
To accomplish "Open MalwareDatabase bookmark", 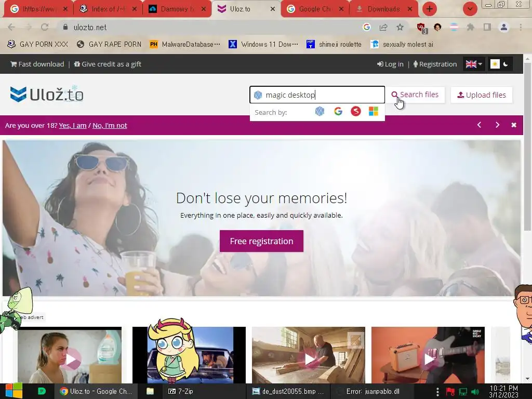I will [x=185, y=44].
